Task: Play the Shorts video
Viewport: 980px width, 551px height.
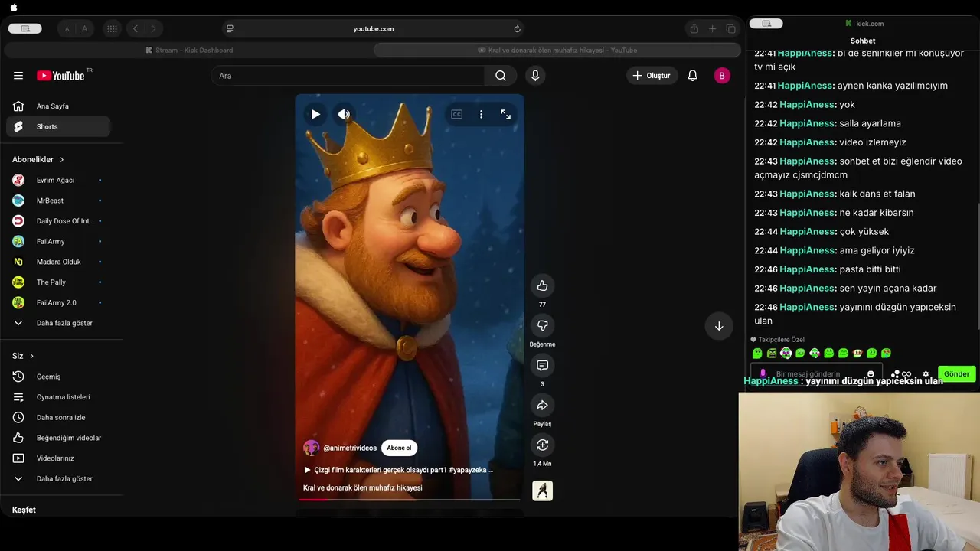Action: coord(315,114)
